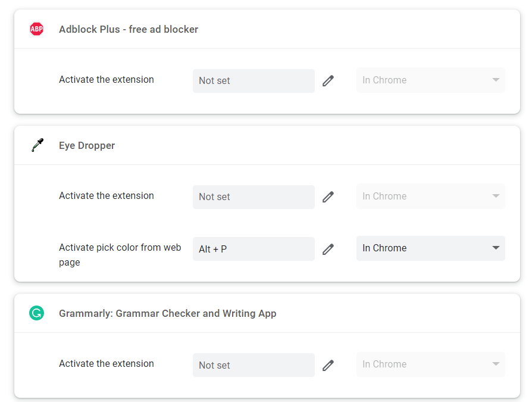Click Grammarly: Grammar Checker and Writing App title
532x402 pixels.
tap(168, 313)
